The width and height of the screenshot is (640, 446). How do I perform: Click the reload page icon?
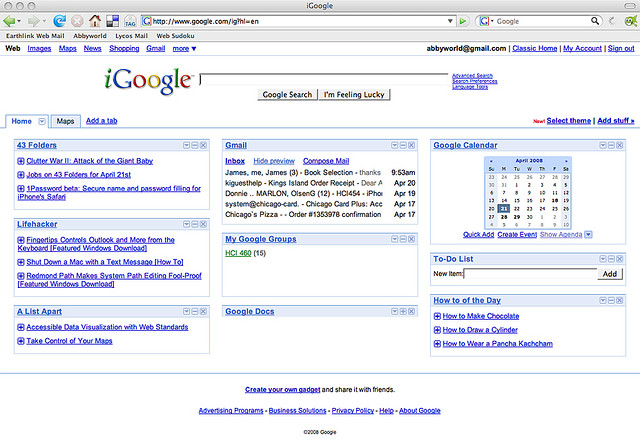coord(60,20)
